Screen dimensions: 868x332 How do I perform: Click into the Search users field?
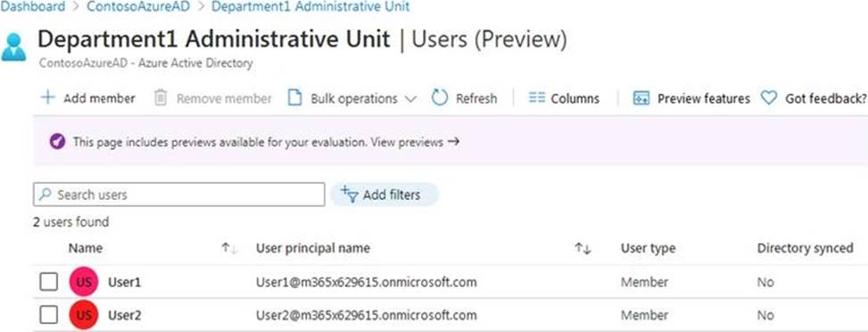tap(178, 195)
